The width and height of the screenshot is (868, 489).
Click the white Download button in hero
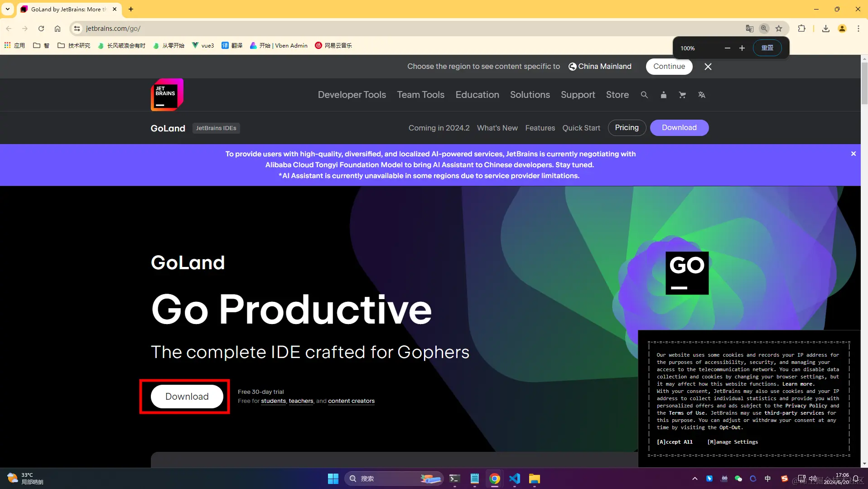pyautogui.click(x=187, y=397)
